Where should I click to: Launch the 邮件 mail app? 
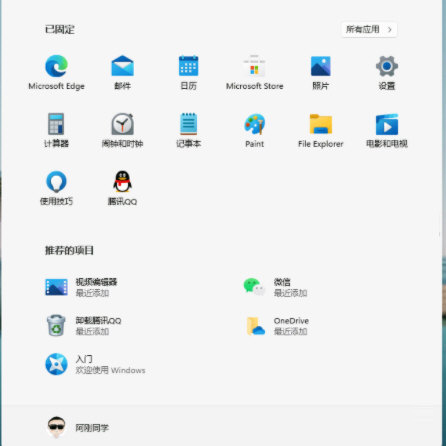122,72
